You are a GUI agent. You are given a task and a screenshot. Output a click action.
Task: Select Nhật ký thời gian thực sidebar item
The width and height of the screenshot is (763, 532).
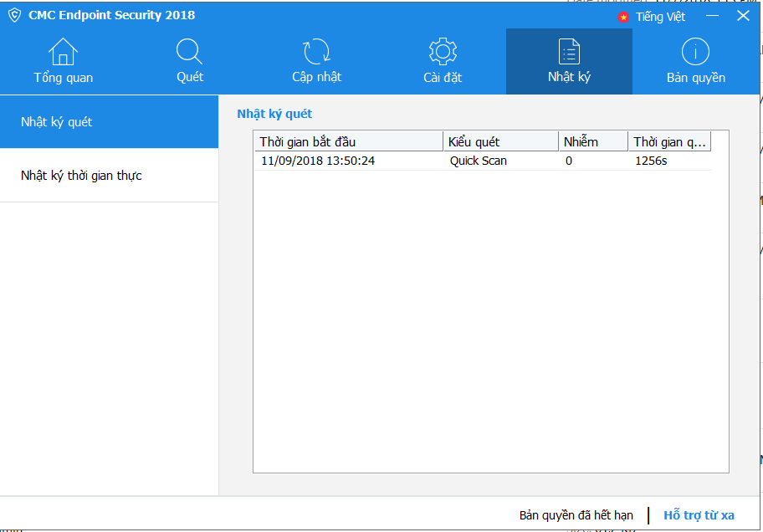[109, 175]
